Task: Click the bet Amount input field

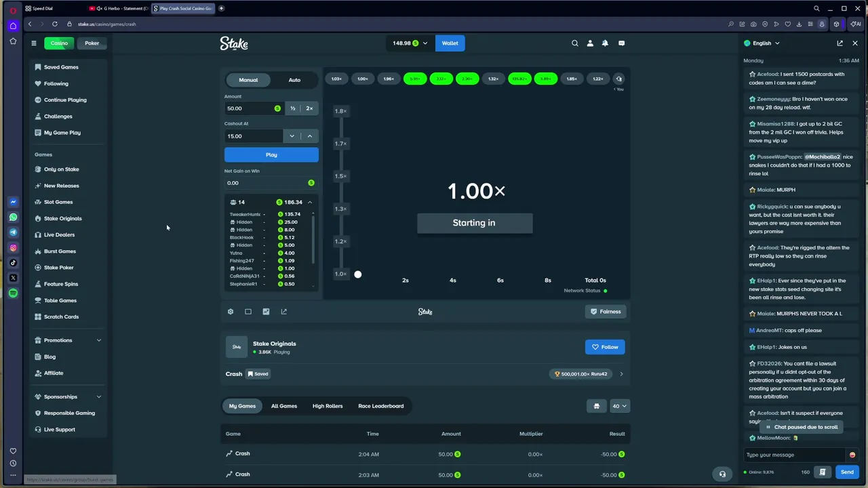Action: [x=254, y=108]
